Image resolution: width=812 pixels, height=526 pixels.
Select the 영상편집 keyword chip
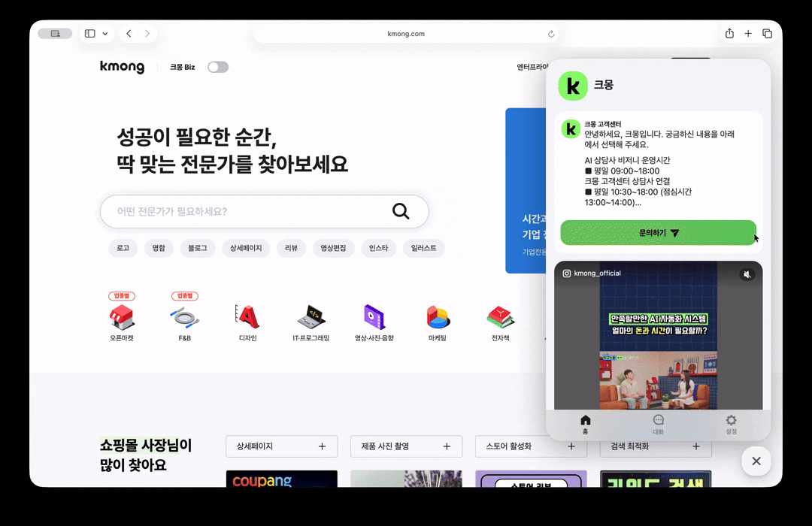point(333,248)
